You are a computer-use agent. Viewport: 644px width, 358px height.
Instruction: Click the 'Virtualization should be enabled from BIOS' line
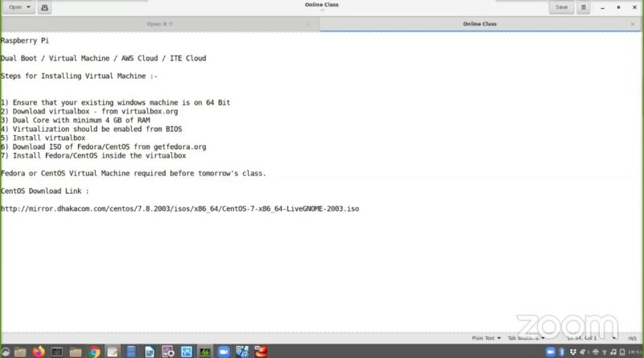pyautogui.click(x=91, y=129)
